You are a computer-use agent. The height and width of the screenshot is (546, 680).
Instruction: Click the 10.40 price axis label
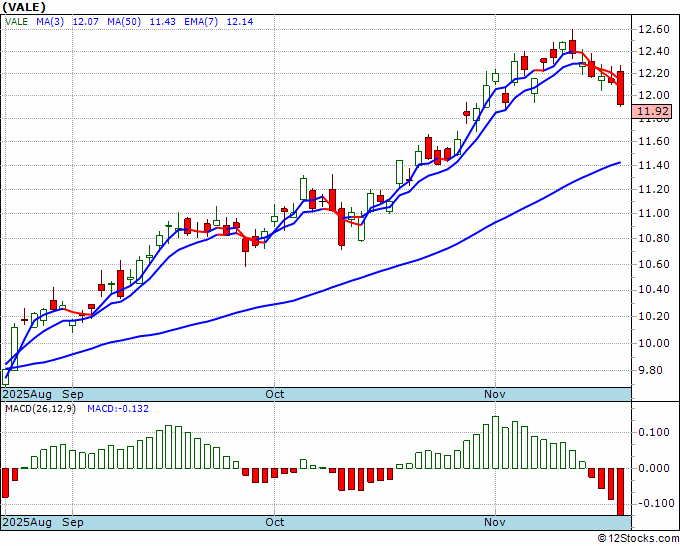(x=654, y=290)
